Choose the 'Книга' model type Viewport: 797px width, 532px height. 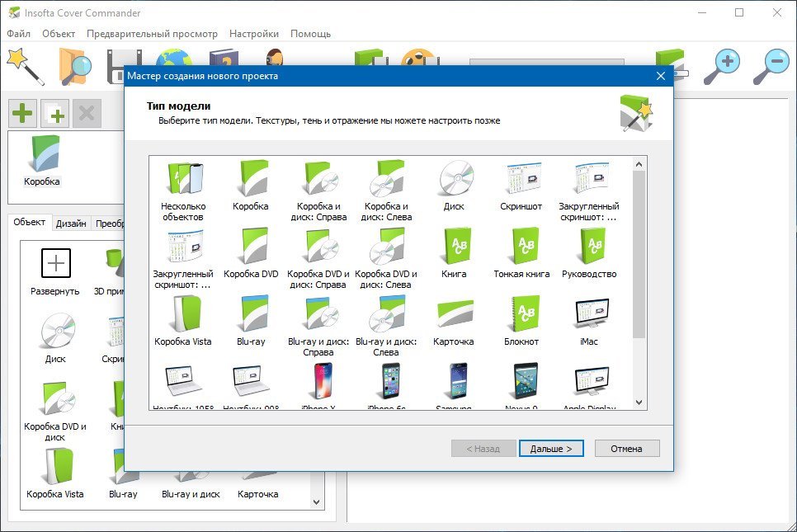454,254
